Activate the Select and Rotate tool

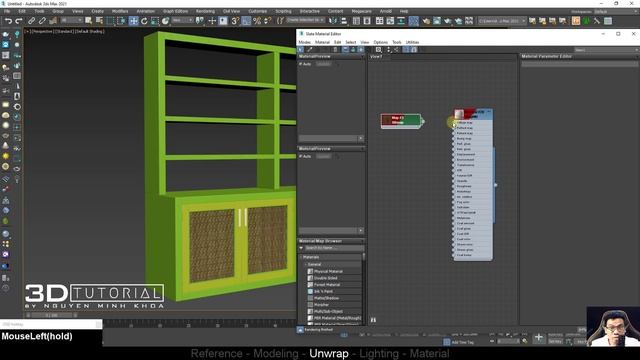pos(144,21)
